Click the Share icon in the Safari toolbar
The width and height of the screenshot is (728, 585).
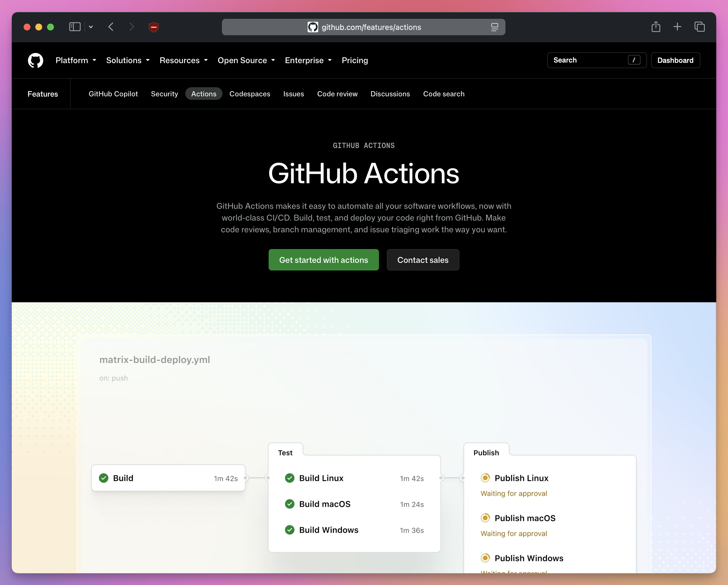coord(656,26)
